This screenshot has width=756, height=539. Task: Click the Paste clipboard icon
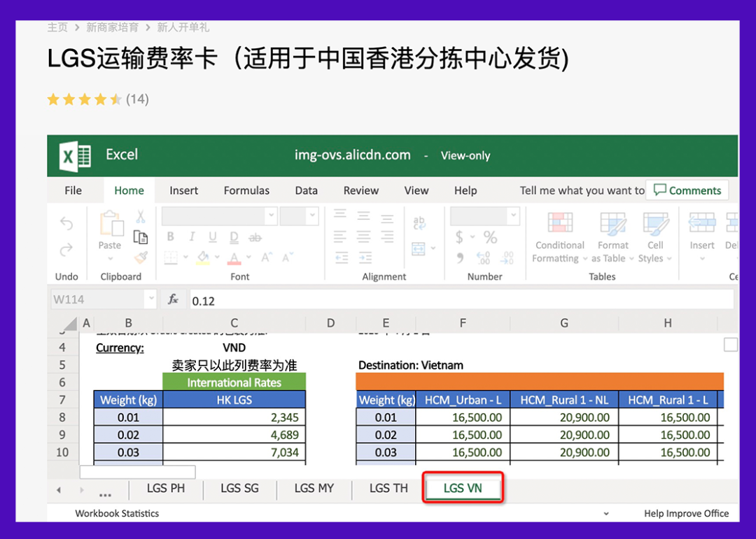(x=111, y=223)
